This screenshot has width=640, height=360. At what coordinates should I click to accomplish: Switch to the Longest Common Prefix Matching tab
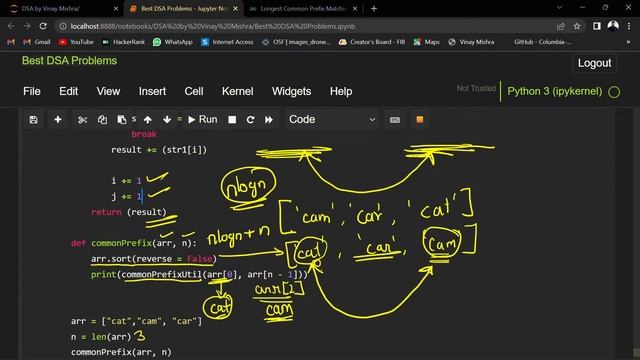[x=303, y=9]
